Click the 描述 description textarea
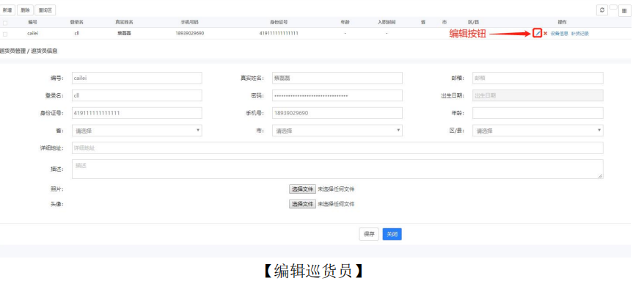Screen dimensions: 644x281 pos(337,169)
